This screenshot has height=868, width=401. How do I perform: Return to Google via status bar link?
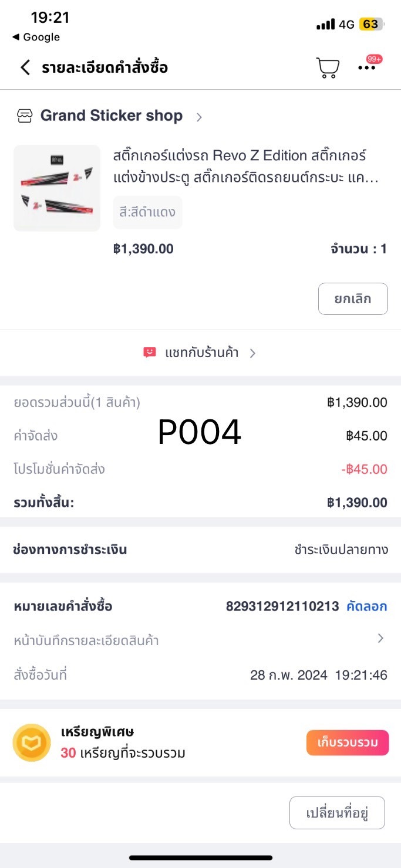[x=36, y=37]
